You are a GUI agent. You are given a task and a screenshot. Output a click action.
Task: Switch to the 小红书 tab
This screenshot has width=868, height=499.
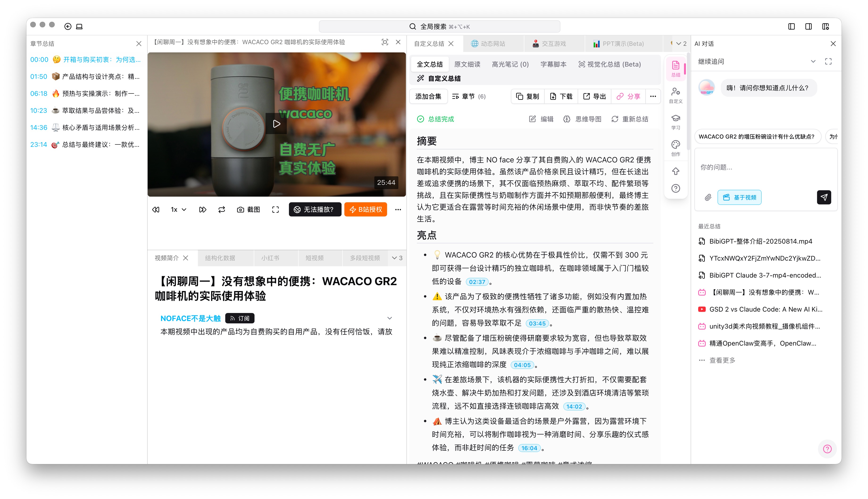tap(270, 258)
